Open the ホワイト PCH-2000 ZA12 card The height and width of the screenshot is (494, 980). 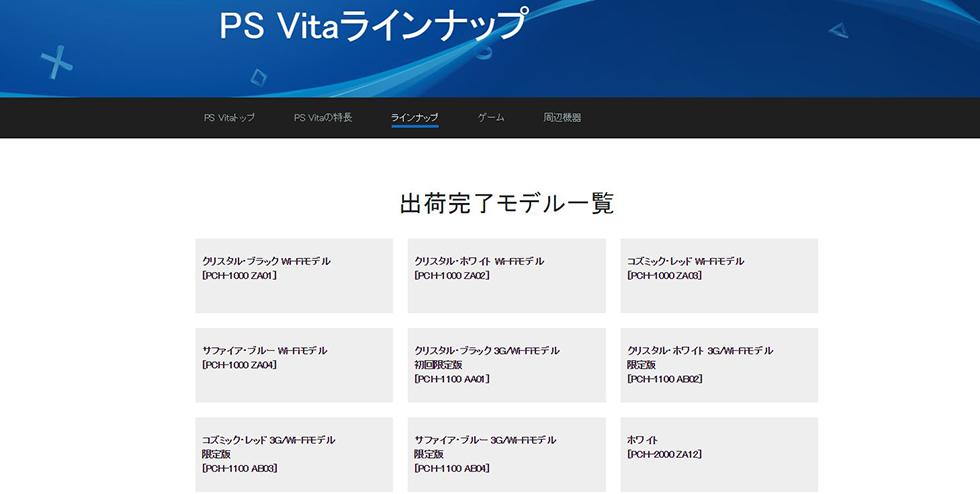click(x=719, y=454)
